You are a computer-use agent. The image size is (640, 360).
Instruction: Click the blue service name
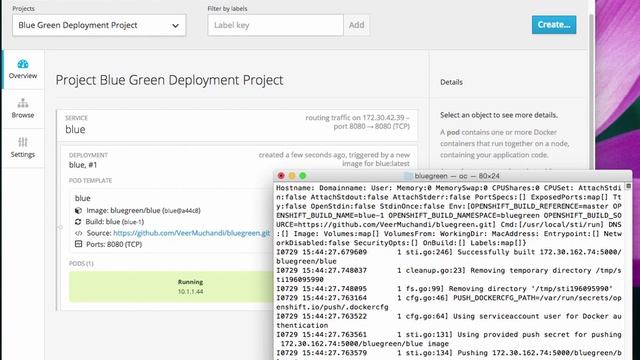click(75, 129)
